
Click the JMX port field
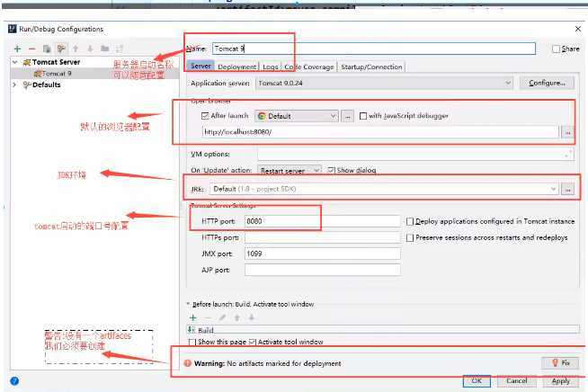(323, 254)
